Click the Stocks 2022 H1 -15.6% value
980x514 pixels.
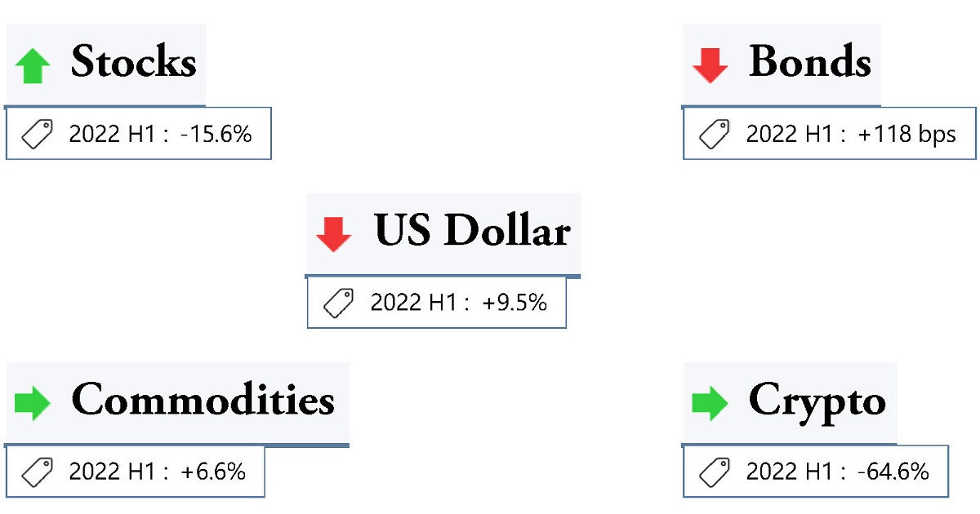(160, 134)
